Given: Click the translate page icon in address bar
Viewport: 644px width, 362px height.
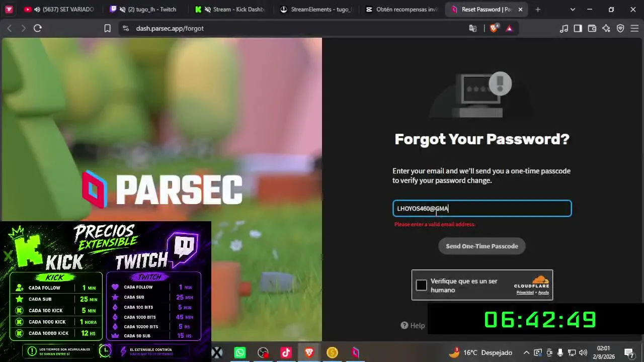Looking at the screenshot, I should [x=473, y=29].
